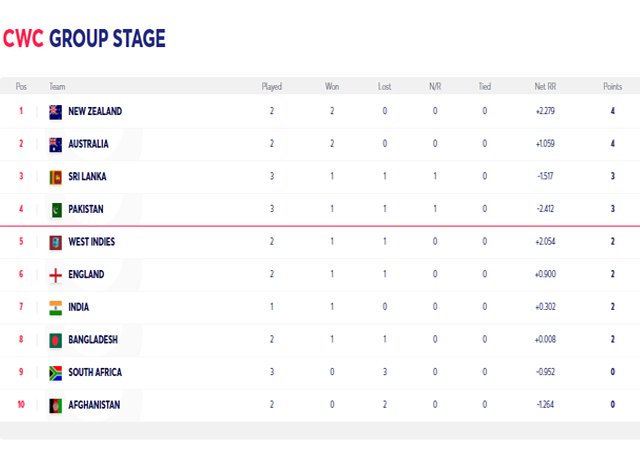Click the Pakistan flag icon
The image size is (640, 450).
pos(56,210)
